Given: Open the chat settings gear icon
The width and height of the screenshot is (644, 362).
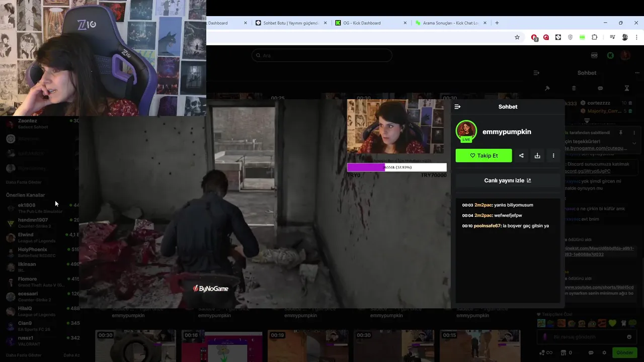Looking at the screenshot, I should pyautogui.click(x=604, y=352).
